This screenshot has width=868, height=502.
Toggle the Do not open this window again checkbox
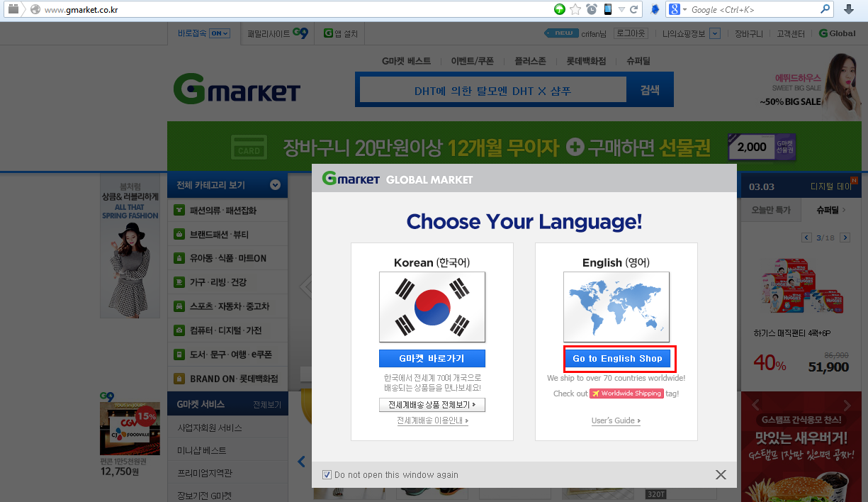[x=327, y=474]
